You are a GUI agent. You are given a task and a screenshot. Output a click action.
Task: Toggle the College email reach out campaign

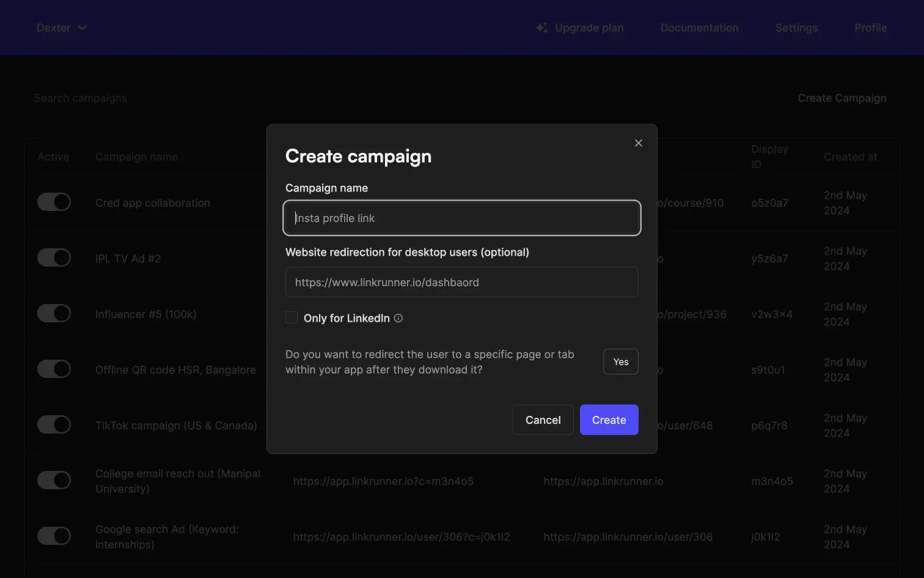tap(54, 481)
